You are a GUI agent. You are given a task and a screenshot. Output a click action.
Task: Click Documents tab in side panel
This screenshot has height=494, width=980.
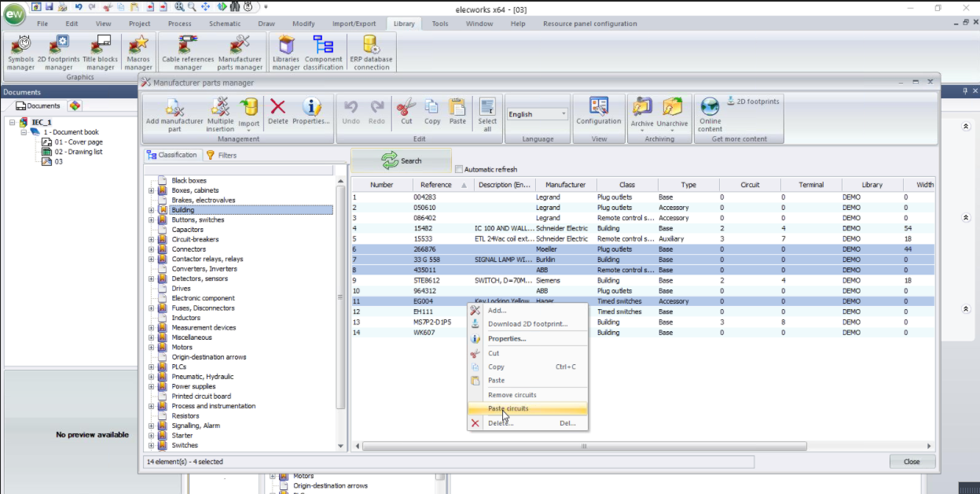coord(38,105)
